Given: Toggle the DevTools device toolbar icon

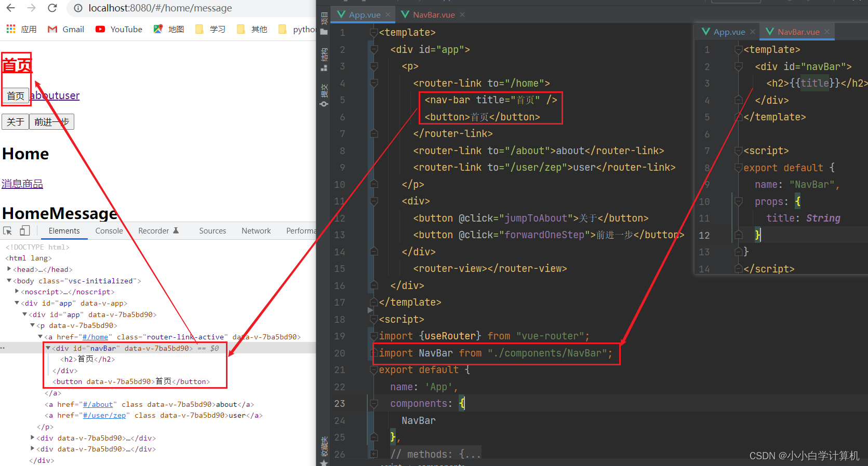Looking at the screenshot, I should (25, 231).
